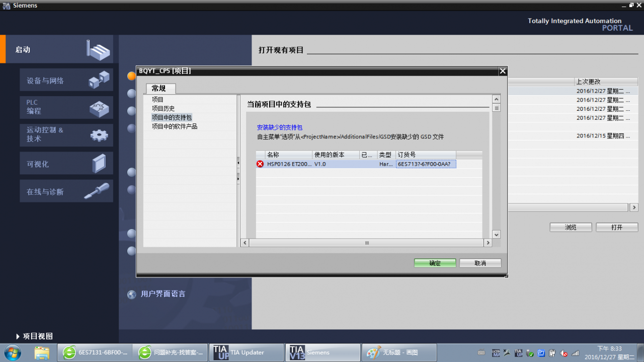Open TIA Updater tray icon
Viewport: 644px width, 362px height.
[519, 353]
